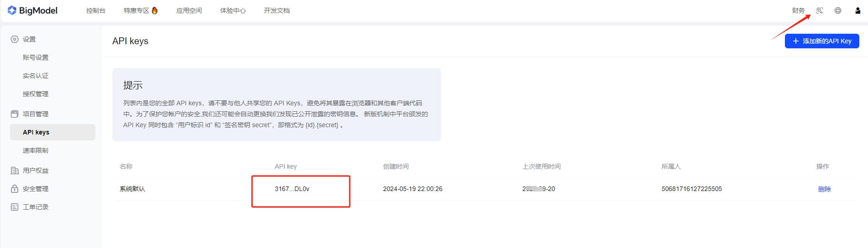Viewport: 868px width, 248px height.
Task: Click 删除 for the 系统默认 key
Action: click(824, 189)
